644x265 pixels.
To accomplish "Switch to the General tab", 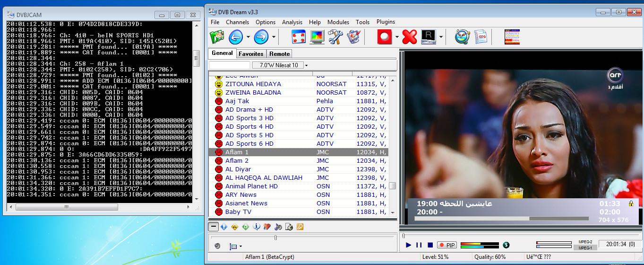I will click(222, 53).
